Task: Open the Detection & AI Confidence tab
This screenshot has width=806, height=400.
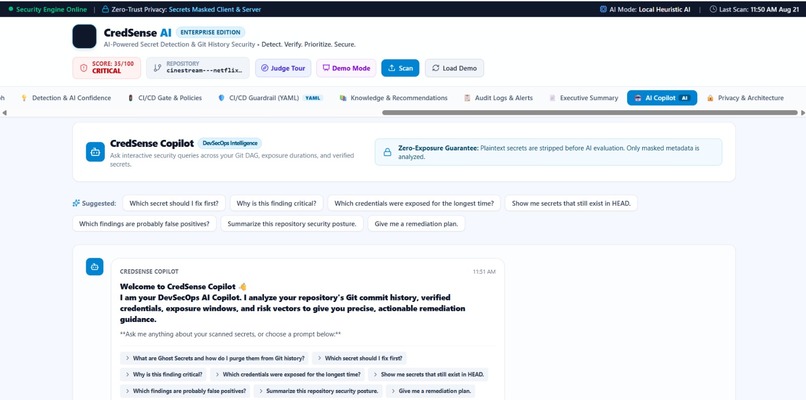Action: (x=66, y=98)
